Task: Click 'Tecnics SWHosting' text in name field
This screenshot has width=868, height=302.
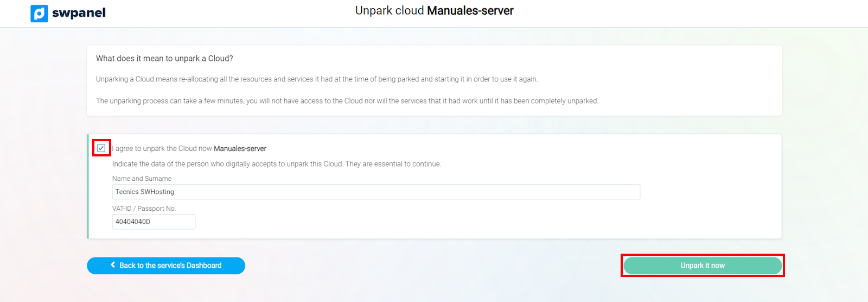Action: [145, 192]
